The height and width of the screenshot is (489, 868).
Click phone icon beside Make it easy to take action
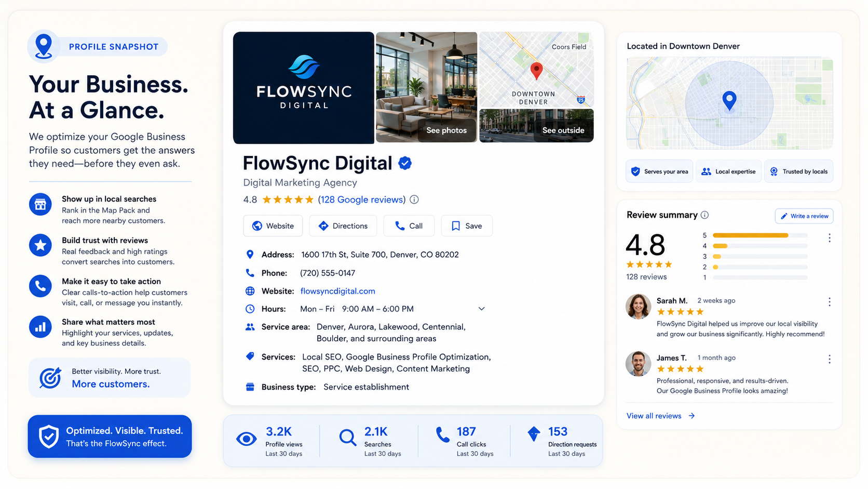coord(40,286)
